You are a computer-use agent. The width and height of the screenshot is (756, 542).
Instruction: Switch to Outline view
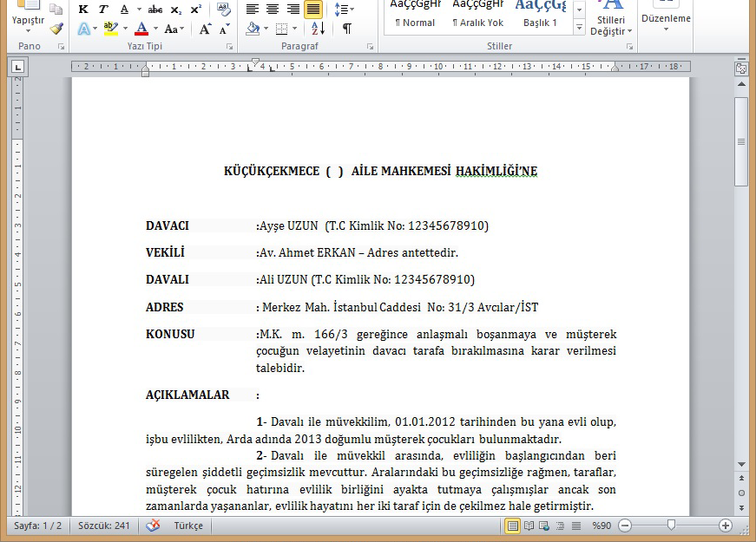click(x=560, y=526)
